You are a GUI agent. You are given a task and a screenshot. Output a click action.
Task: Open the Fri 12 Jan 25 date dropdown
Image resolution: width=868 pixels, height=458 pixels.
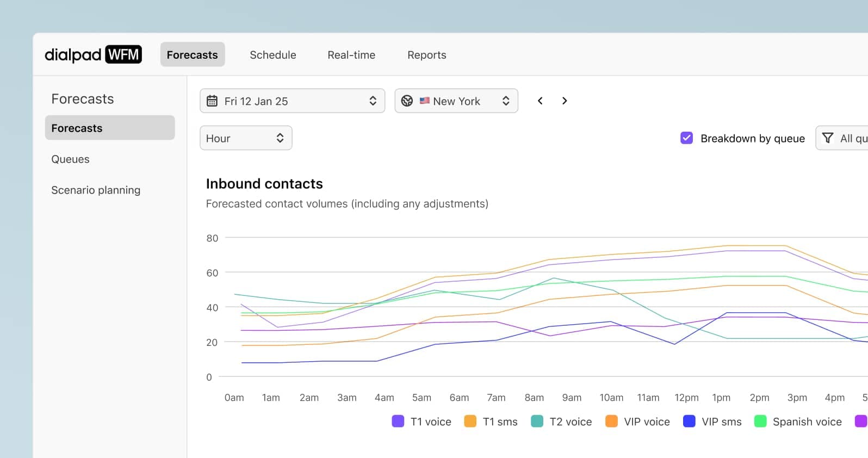pyautogui.click(x=292, y=101)
